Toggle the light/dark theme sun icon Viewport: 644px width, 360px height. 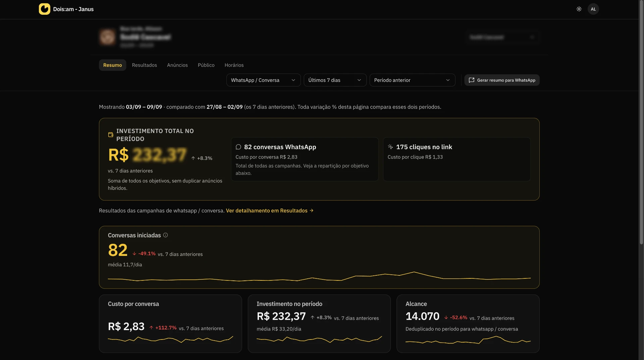coord(579,9)
